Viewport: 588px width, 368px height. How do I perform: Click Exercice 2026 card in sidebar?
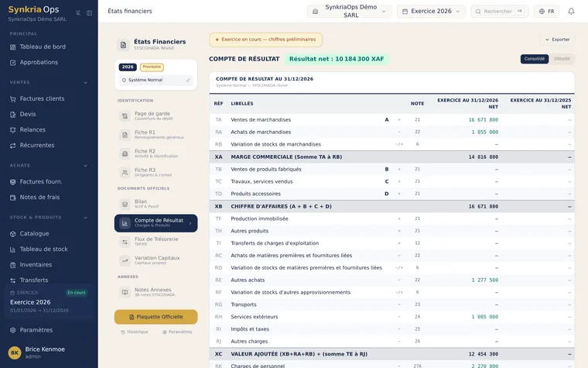tap(49, 302)
